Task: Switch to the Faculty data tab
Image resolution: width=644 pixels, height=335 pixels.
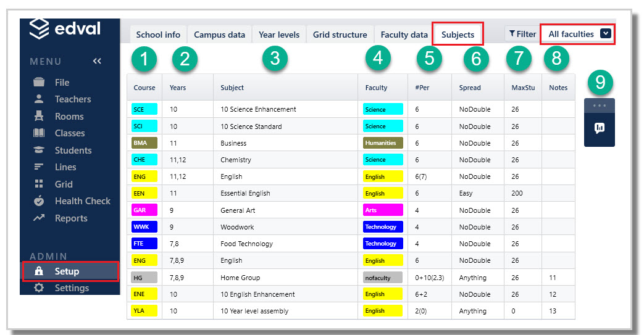Action: (x=404, y=35)
